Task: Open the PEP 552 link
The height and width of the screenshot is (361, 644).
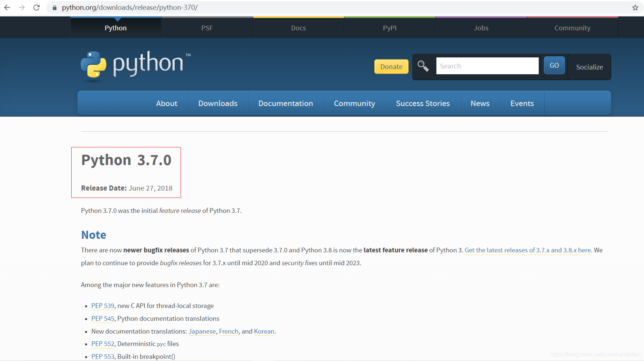Action: tap(103, 344)
